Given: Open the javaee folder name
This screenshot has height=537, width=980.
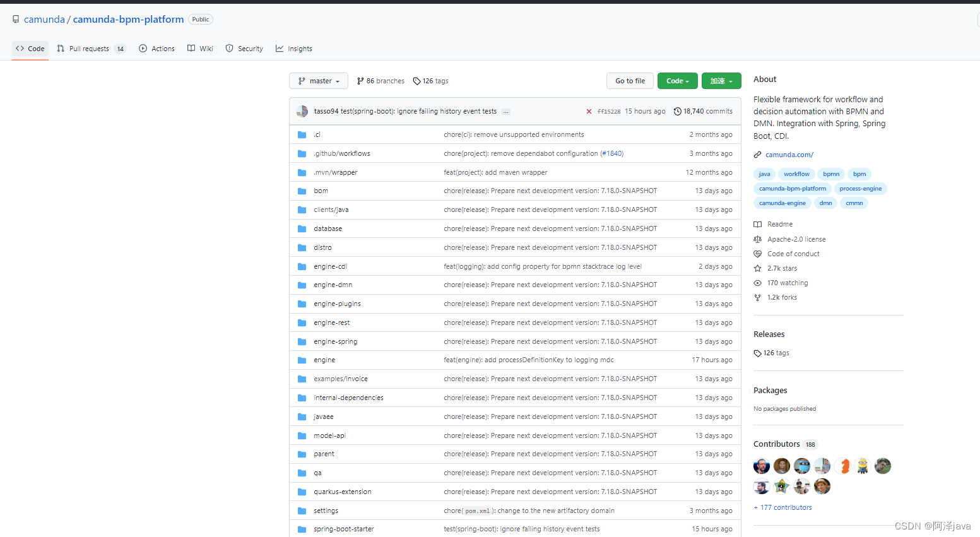Looking at the screenshot, I should pos(324,416).
